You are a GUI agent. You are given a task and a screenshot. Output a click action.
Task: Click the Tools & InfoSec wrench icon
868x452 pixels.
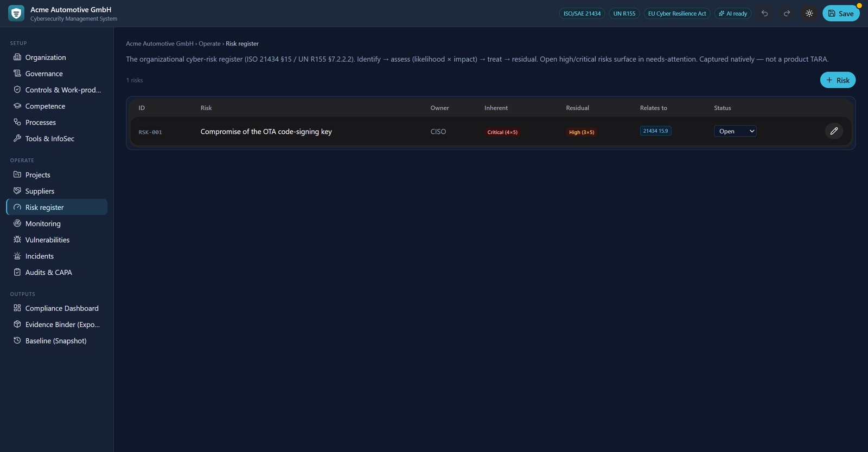point(17,138)
